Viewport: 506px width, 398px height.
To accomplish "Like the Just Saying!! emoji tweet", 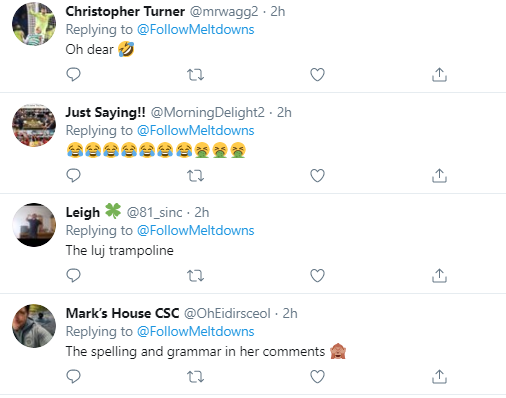I will click(x=317, y=176).
